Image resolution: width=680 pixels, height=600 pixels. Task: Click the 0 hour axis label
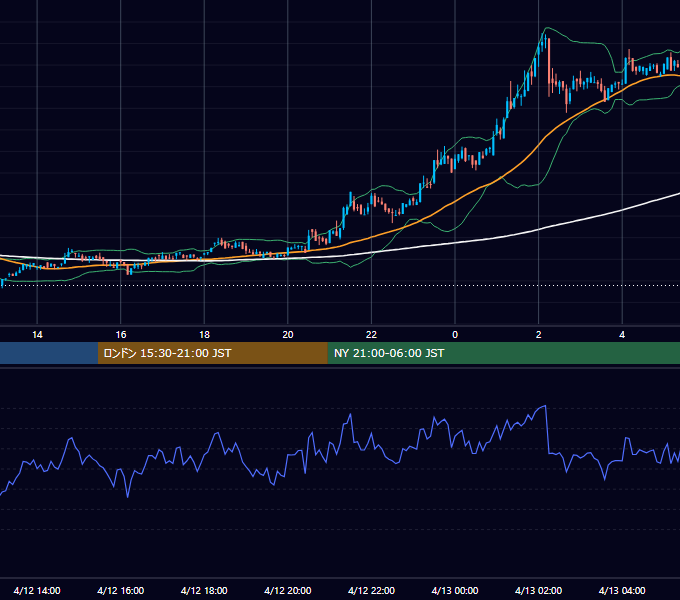click(x=455, y=335)
